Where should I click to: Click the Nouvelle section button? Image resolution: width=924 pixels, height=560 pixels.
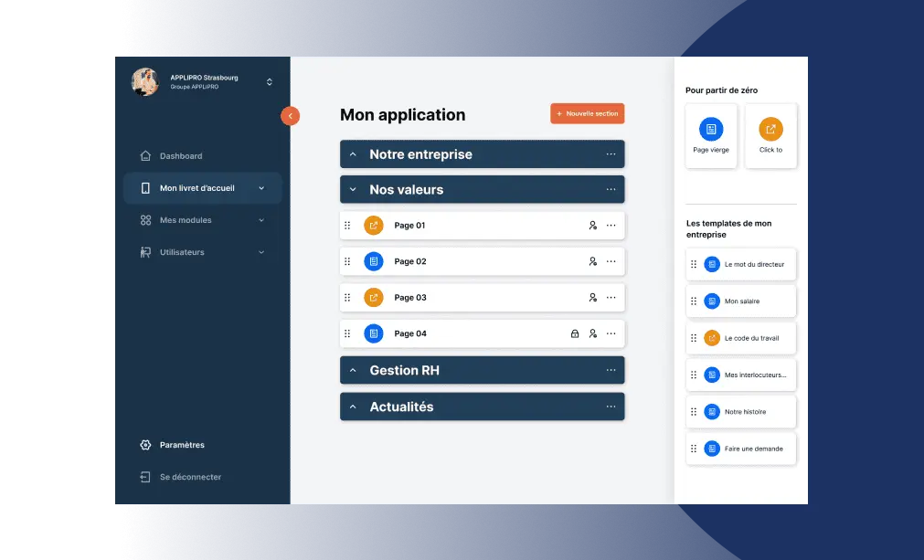(x=588, y=113)
